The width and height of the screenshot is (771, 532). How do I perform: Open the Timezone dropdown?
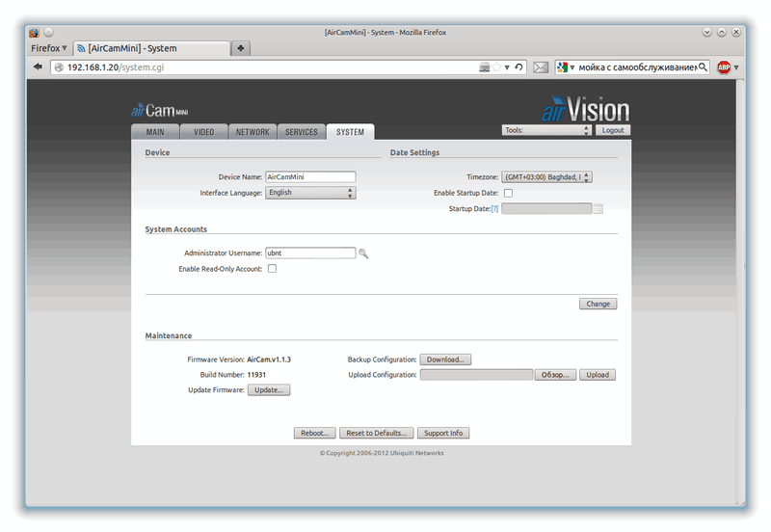coord(546,177)
